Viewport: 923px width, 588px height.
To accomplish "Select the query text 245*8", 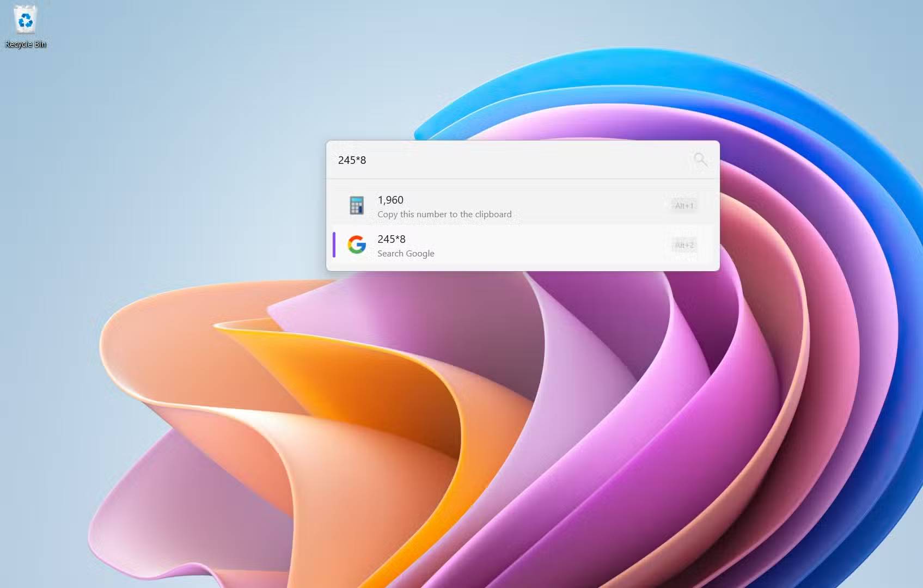I will 353,160.
